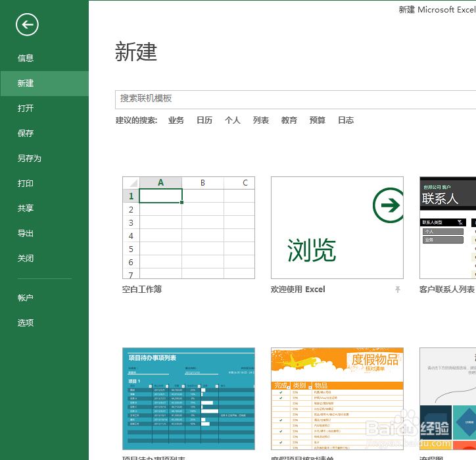
Task: Create a 空白工作簿 from its thumbnail
Action: 189,228
